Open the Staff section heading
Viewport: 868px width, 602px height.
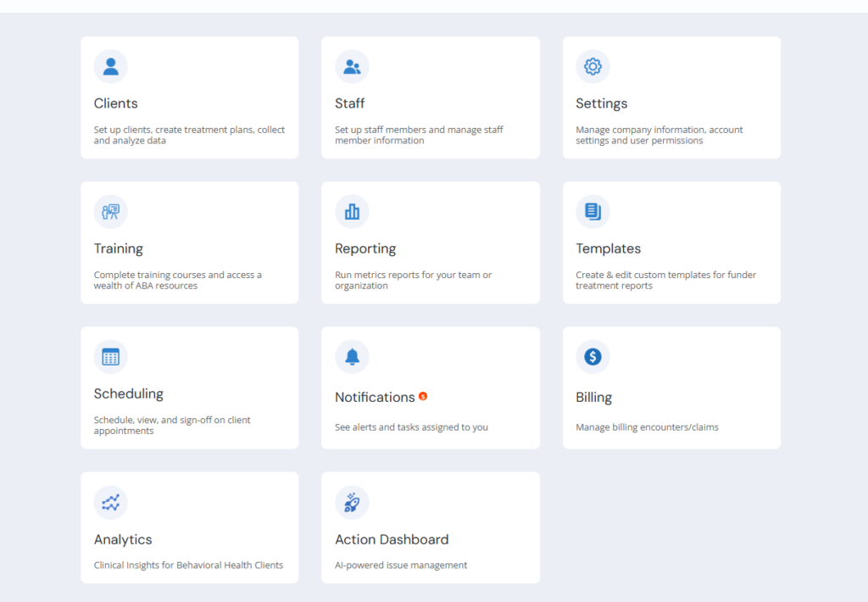click(x=350, y=103)
